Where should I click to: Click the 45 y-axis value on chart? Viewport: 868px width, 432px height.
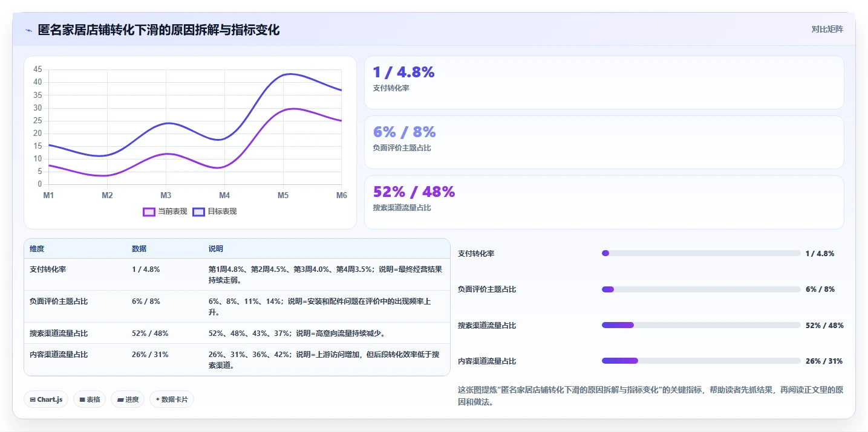coord(38,69)
